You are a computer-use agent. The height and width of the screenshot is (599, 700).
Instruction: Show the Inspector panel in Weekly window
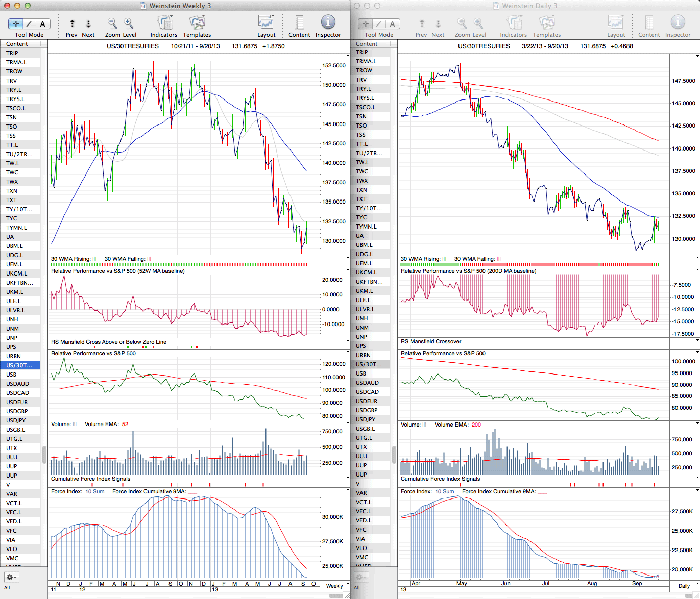click(x=328, y=23)
